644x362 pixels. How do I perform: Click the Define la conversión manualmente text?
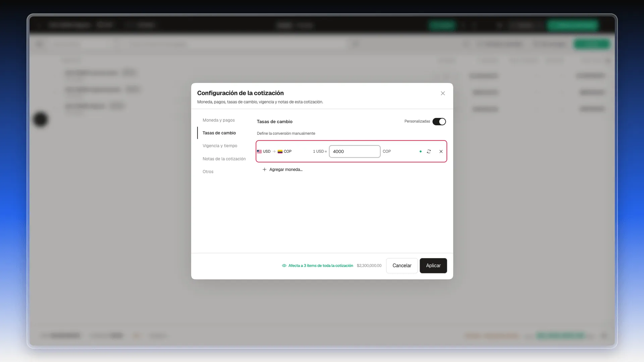pos(286,133)
